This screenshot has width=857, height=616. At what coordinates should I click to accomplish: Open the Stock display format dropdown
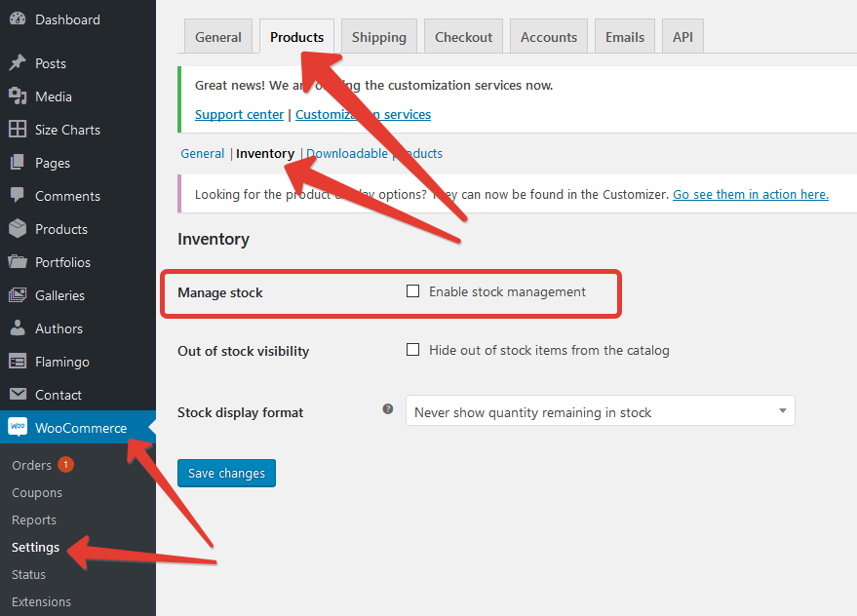click(600, 411)
